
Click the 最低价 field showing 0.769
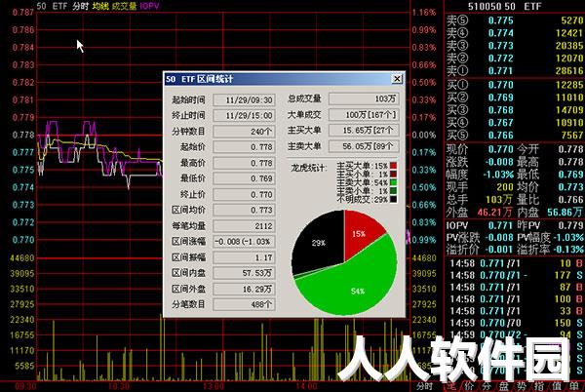tap(245, 178)
